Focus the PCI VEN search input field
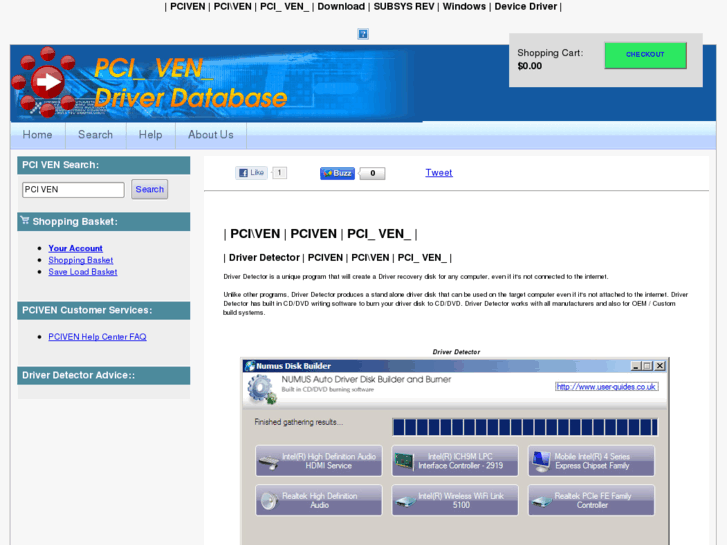 point(73,190)
